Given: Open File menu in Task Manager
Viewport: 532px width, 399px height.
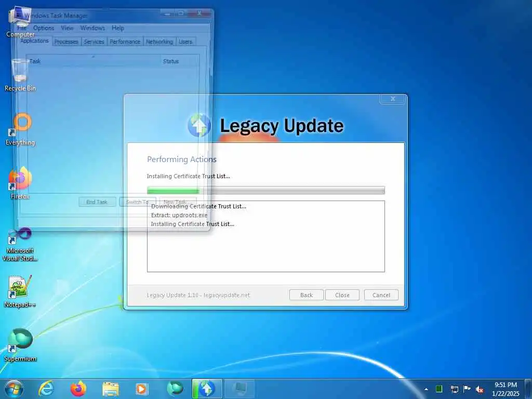Looking at the screenshot, I should tap(22, 28).
